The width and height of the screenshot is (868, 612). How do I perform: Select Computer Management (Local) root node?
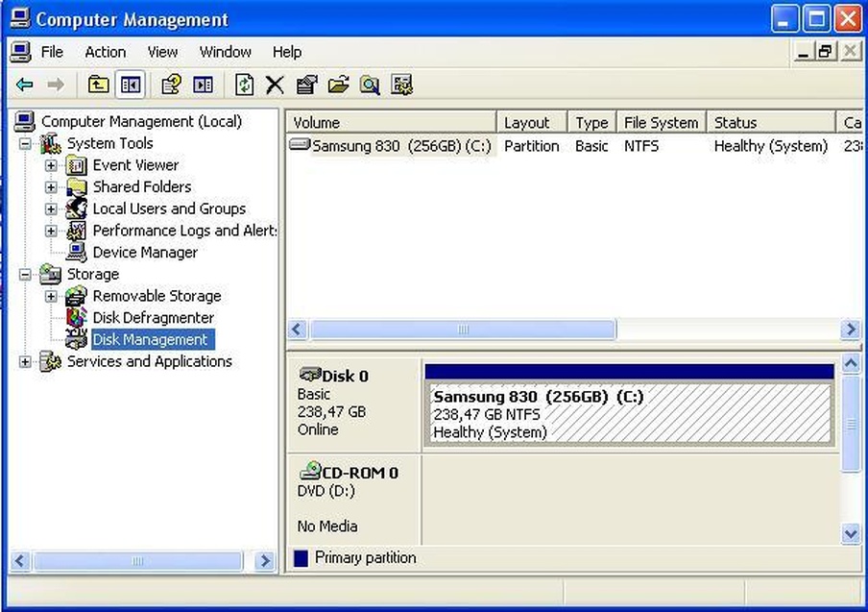tap(141, 121)
